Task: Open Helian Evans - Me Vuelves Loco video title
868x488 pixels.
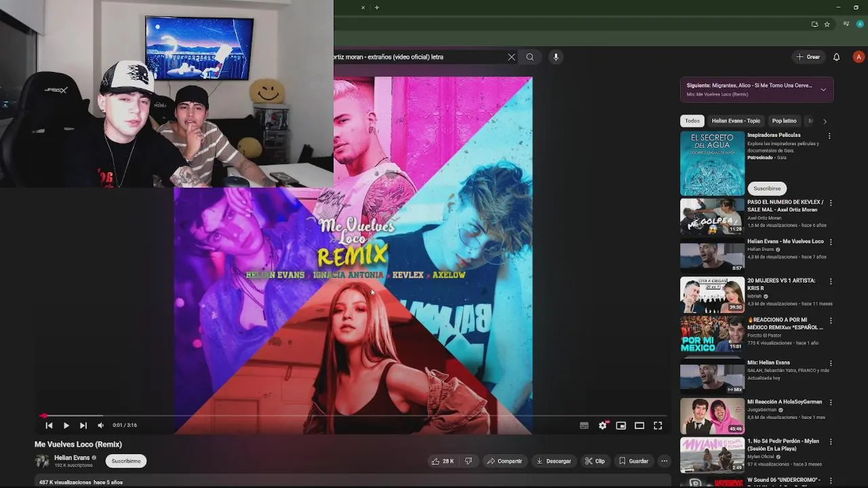Action: tap(785, 241)
